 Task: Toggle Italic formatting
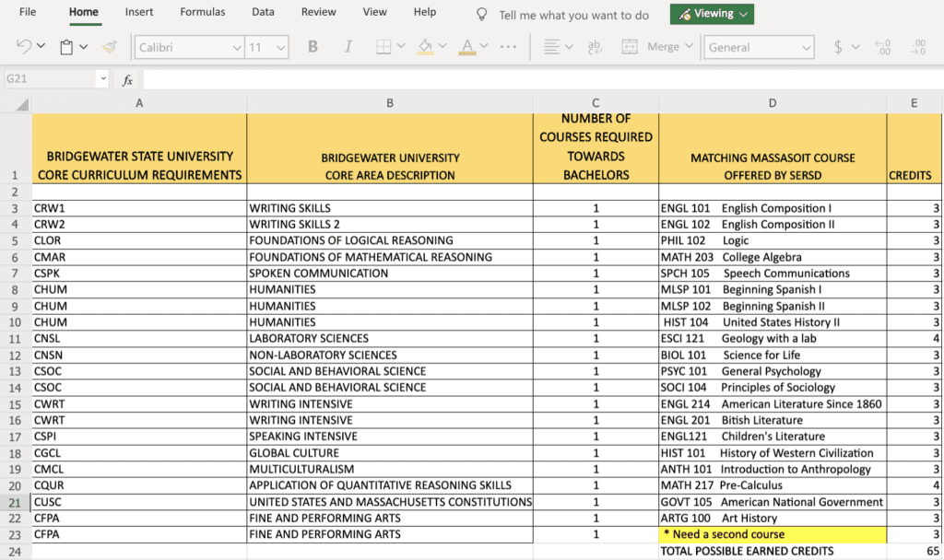348,47
